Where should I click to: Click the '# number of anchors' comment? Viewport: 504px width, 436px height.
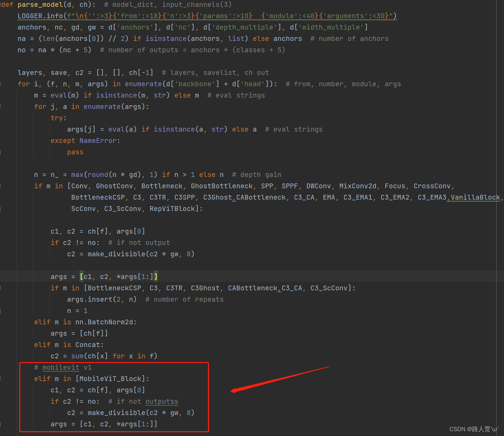pos(350,38)
